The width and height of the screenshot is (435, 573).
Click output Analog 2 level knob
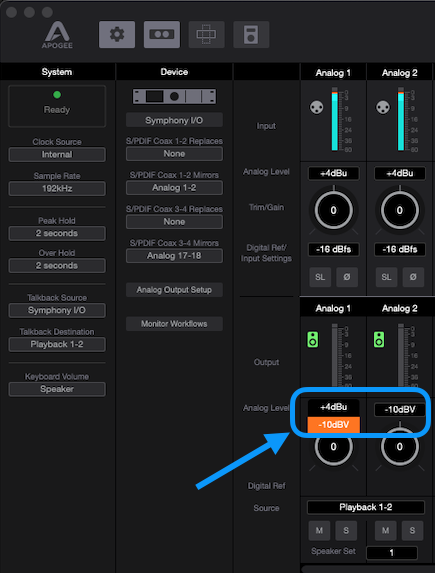coord(400,447)
